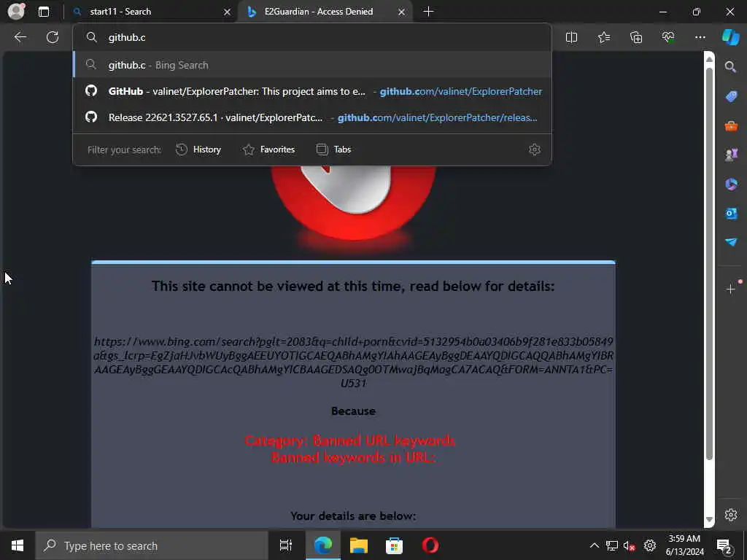Choose github.c - Bing Search suggestion
Image resolution: width=747 pixels, height=560 pixels.
(x=312, y=65)
